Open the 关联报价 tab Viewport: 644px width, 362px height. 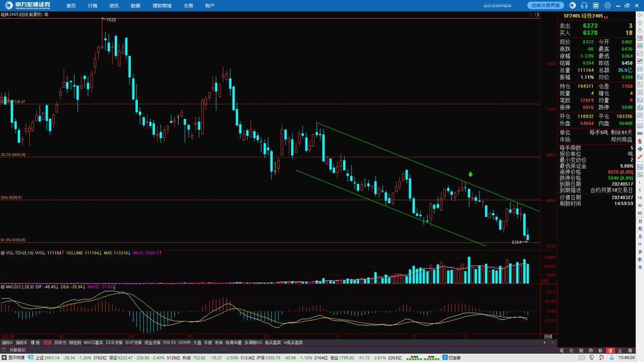18,350
